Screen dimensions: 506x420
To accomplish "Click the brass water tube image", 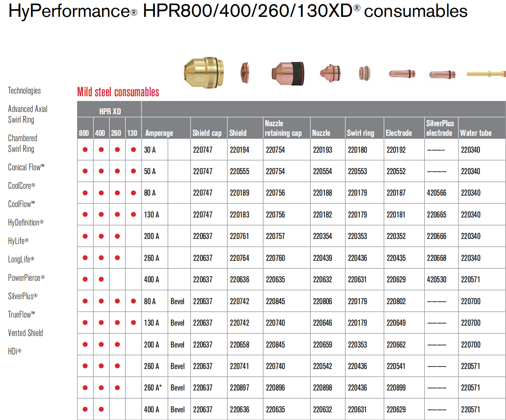I will click(486, 74).
